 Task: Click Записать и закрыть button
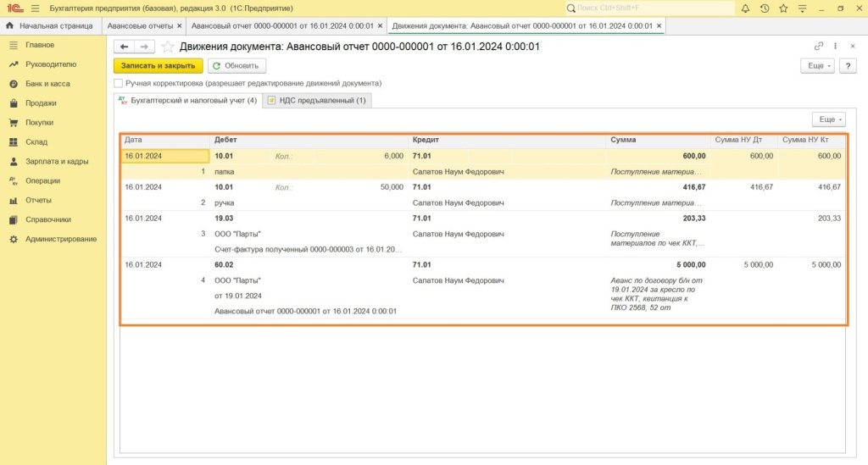tap(159, 65)
